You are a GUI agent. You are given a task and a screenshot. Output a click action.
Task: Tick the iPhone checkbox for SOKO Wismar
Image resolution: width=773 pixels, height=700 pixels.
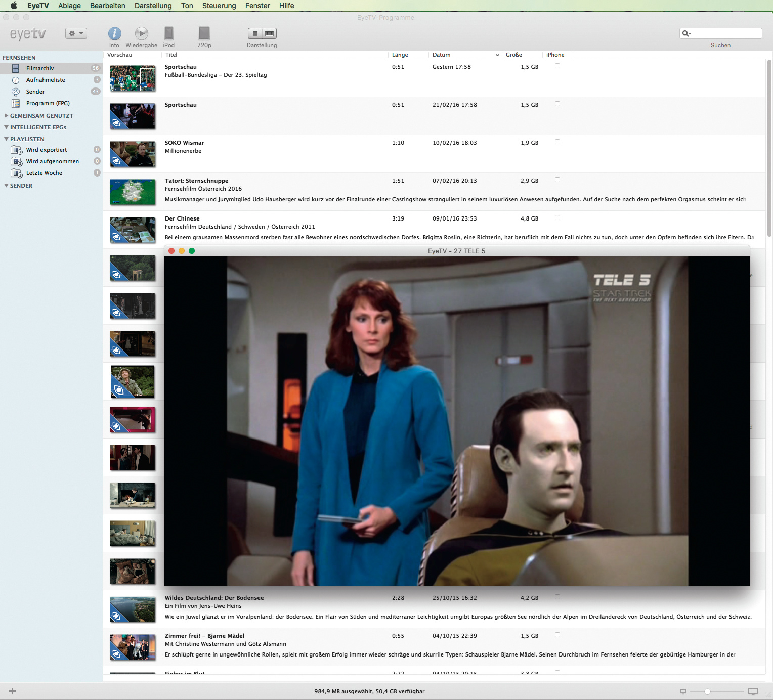click(557, 142)
